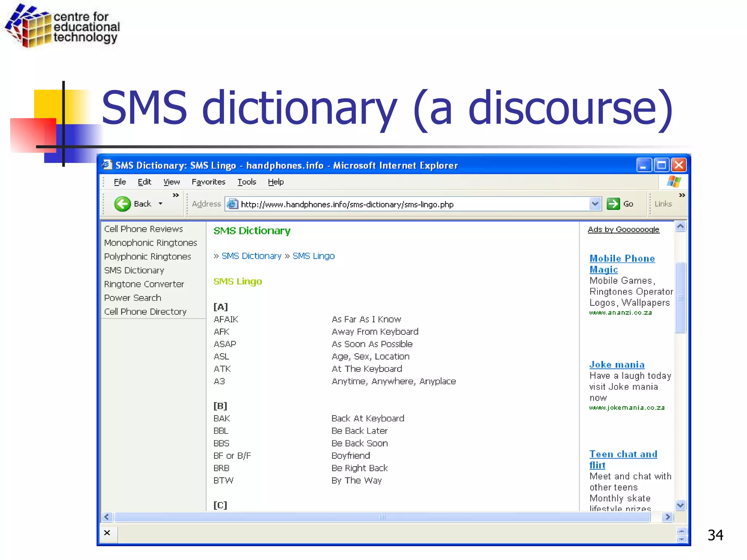Open Power Search sidebar link
747x560 pixels.
coord(132,298)
